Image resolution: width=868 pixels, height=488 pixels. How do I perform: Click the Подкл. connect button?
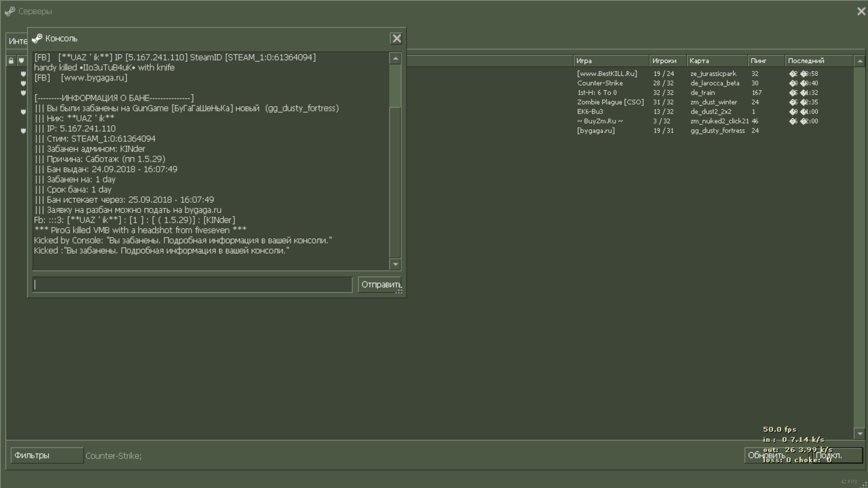(x=838, y=455)
